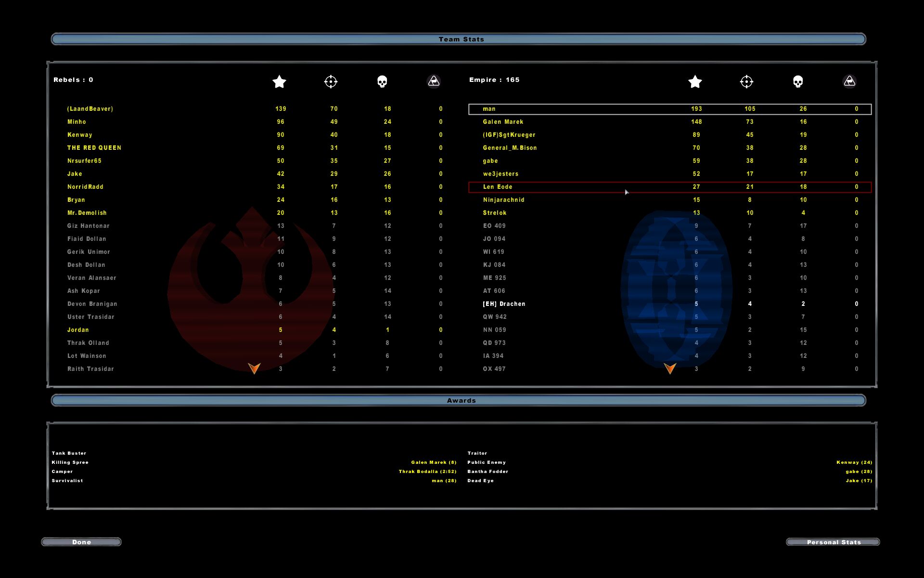The width and height of the screenshot is (924, 578).
Task: Click the Awards header bar
Action: (459, 400)
